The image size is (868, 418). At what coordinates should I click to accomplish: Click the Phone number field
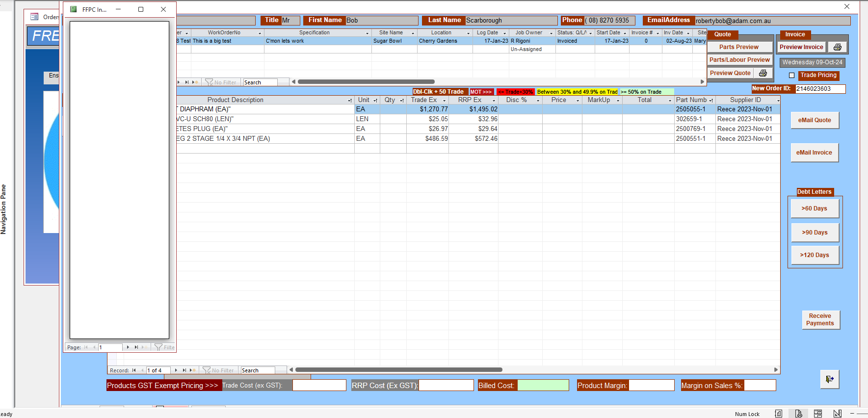click(x=609, y=21)
